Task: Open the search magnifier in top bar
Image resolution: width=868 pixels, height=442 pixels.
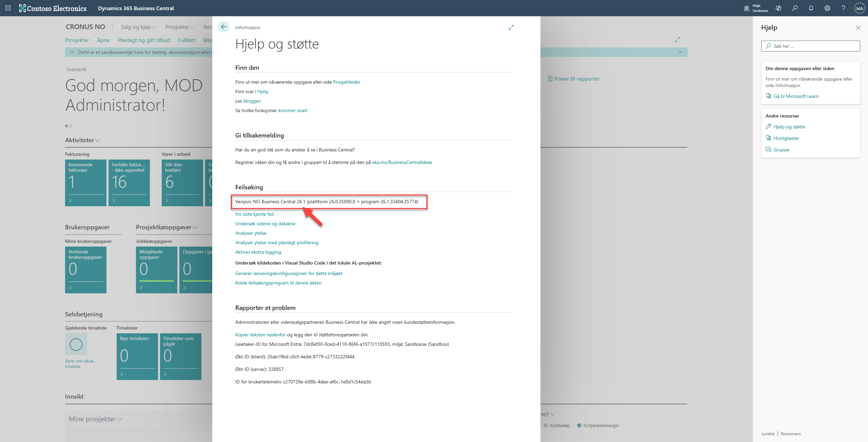Action: click(x=795, y=8)
